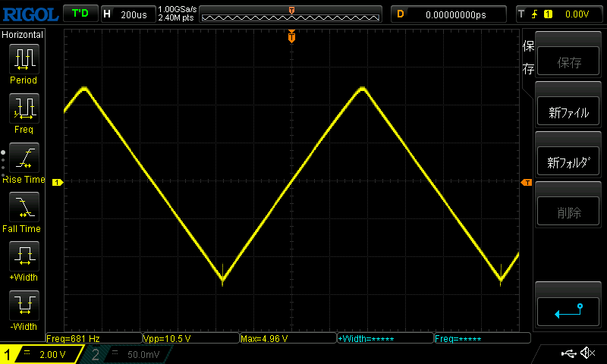
Task: Select the Period measurement icon
Action: click(x=24, y=59)
